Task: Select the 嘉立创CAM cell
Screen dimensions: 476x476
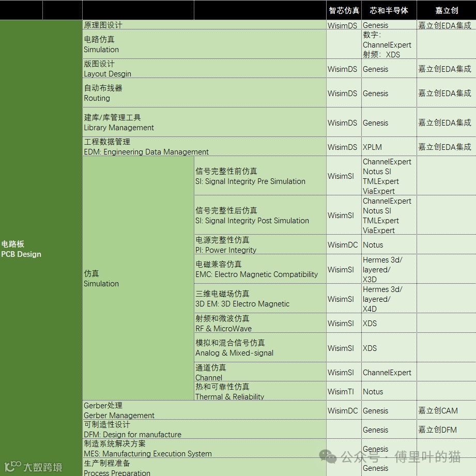Action: (x=446, y=410)
